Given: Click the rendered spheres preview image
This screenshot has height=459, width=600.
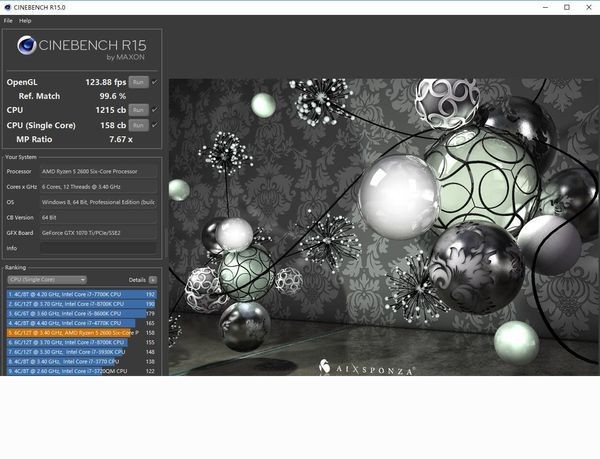Looking at the screenshot, I should (384, 227).
